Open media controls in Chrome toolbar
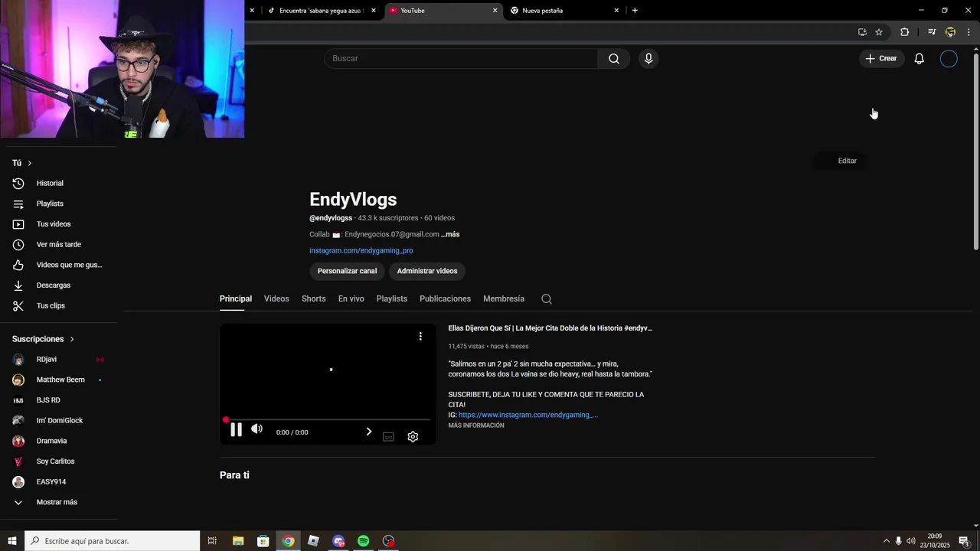This screenshot has height=551, width=980. [x=932, y=32]
